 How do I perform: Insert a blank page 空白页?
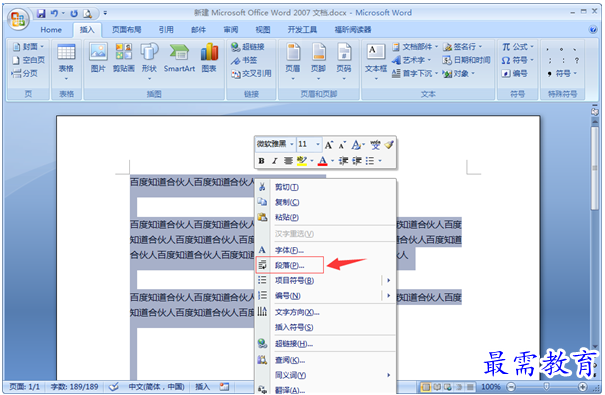click(x=29, y=60)
